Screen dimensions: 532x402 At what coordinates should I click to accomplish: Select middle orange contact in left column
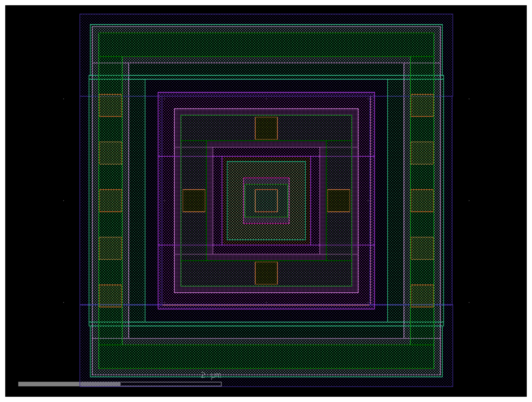click(111, 200)
